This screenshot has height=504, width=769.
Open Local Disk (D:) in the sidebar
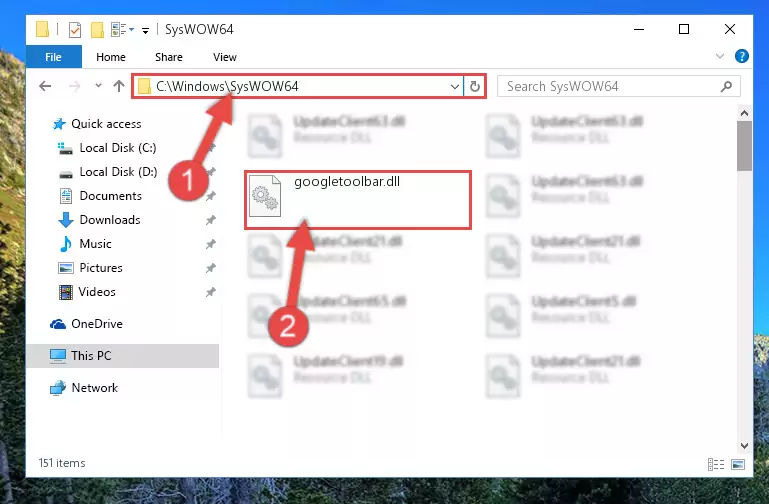[118, 172]
